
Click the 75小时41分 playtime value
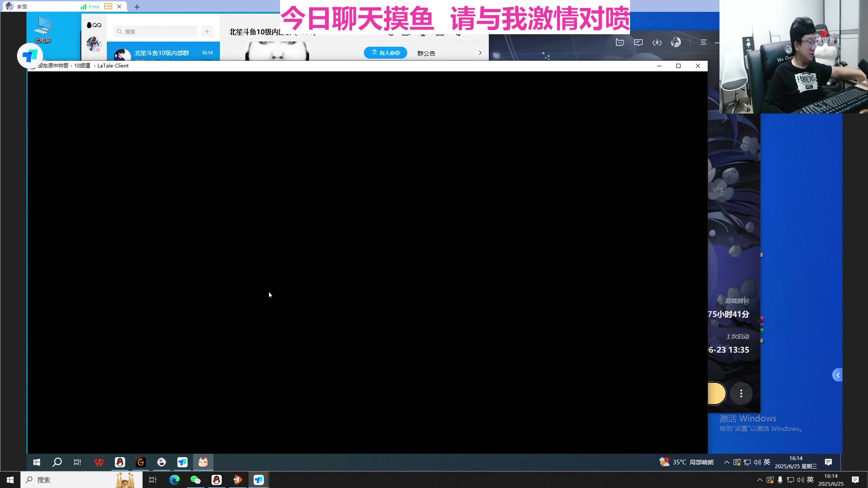tap(729, 314)
